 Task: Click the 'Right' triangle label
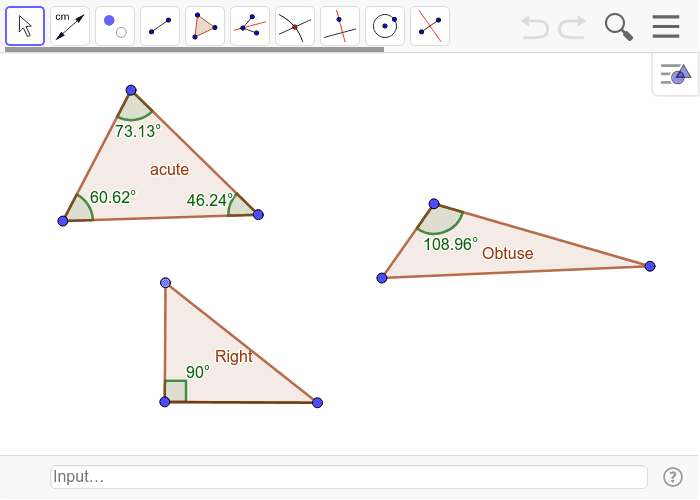click(x=233, y=356)
